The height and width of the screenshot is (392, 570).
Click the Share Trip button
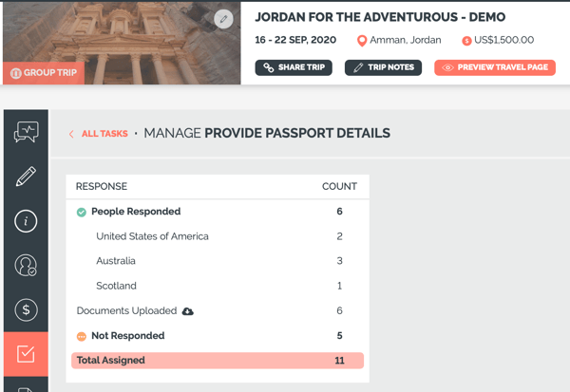294,67
